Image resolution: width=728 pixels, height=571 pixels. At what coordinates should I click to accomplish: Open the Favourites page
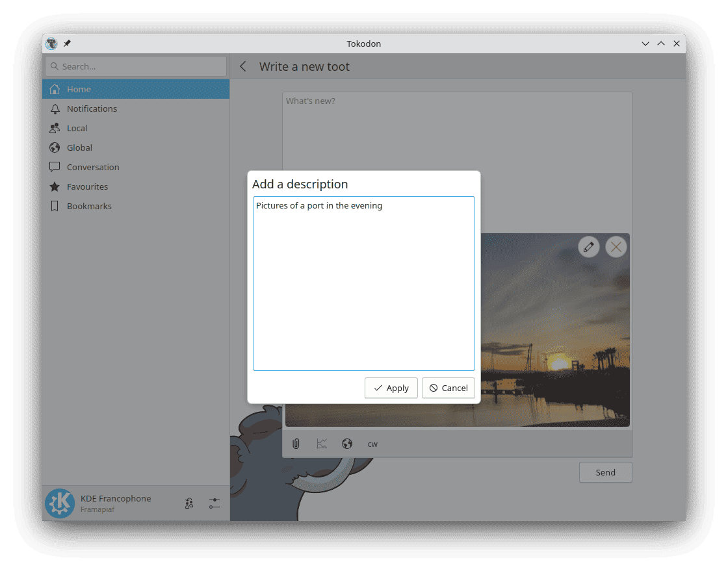pos(136,186)
